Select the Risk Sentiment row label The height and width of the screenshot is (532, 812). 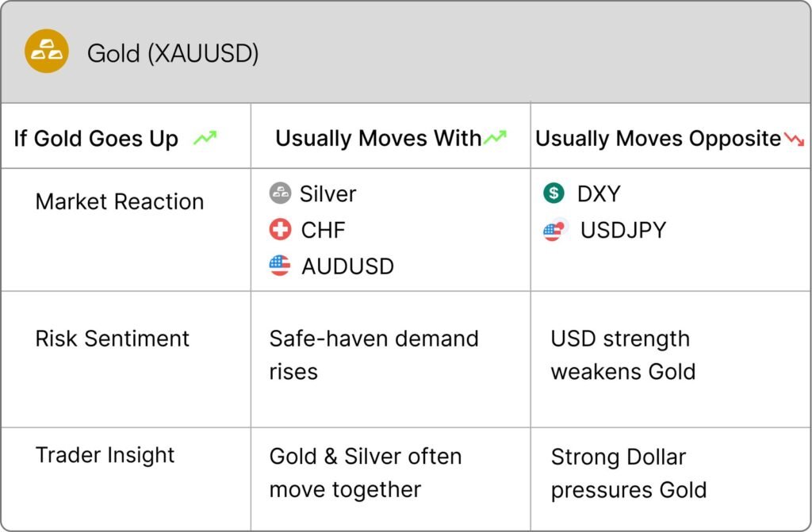coord(113,339)
